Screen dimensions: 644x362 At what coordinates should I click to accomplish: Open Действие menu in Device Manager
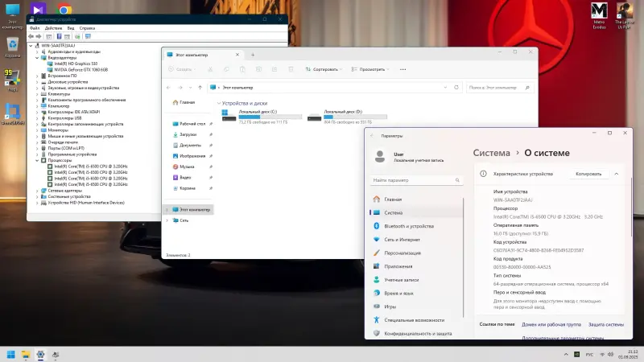(53, 28)
